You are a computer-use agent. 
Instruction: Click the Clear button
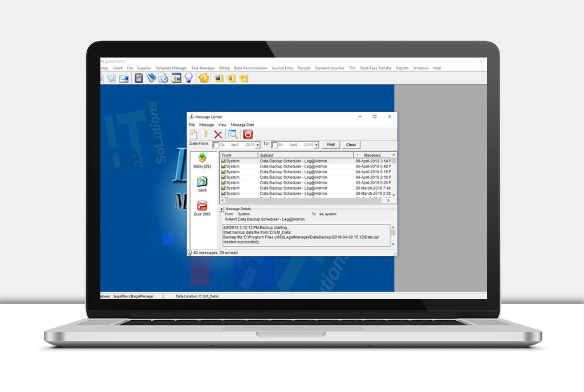(351, 145)
